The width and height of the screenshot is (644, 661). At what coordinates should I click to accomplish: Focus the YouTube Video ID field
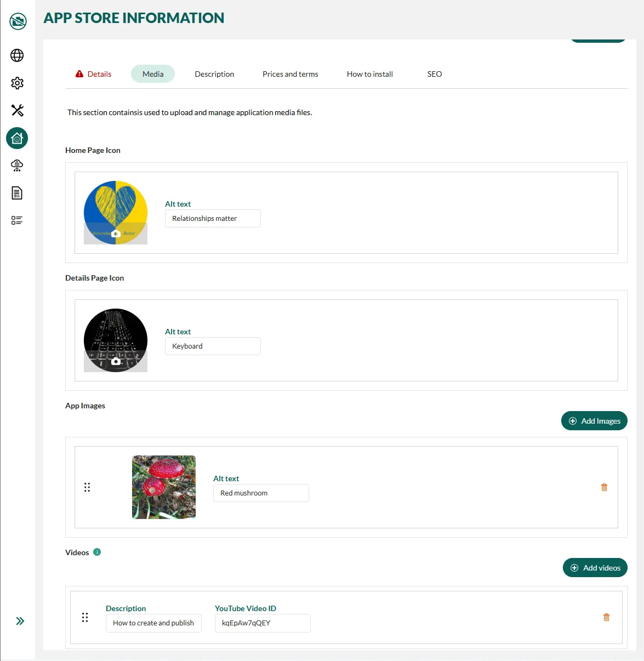pyautogui.click(x=263, y=623)
